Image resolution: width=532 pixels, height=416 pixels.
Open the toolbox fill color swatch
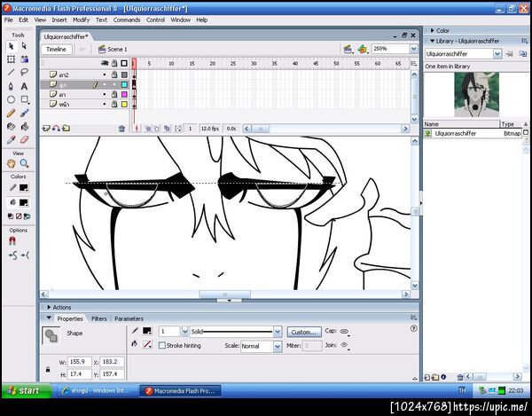(23, 202)
